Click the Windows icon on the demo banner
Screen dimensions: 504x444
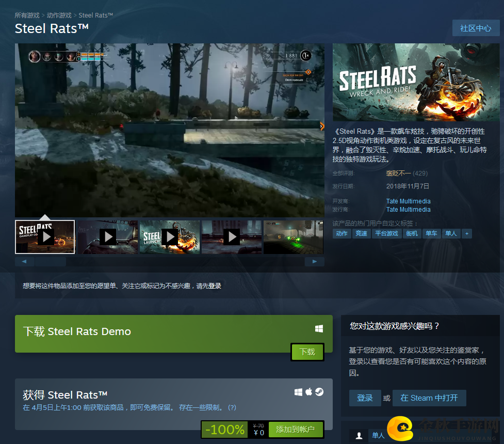coord(319,329)
